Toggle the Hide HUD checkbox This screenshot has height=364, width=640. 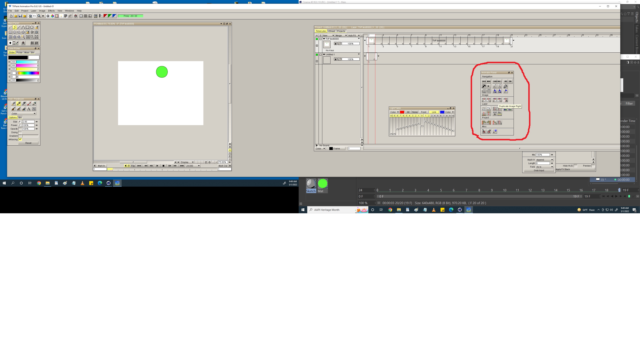(575, 166)
